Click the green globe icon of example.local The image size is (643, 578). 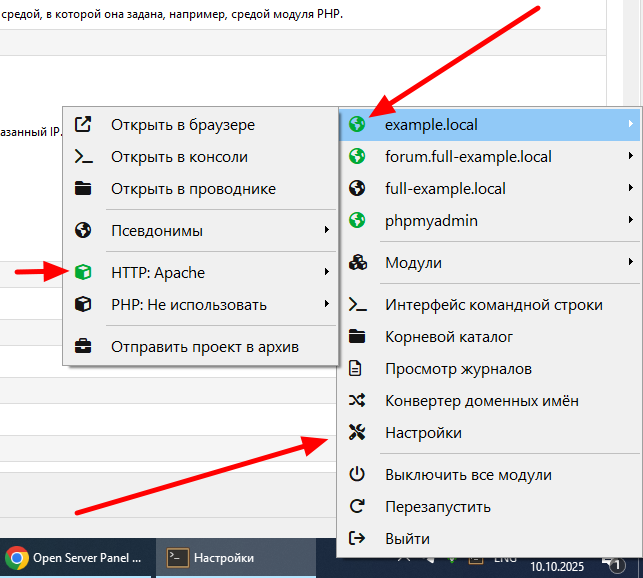(x=357, y=124)
